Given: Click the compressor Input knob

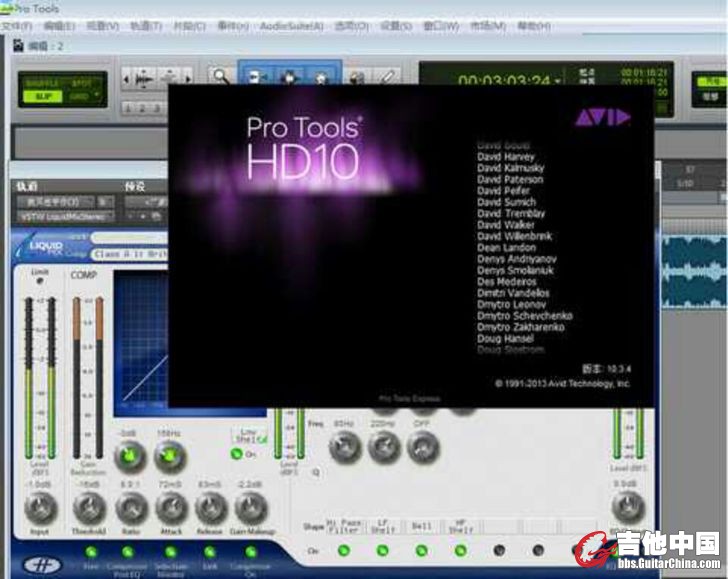Looking at the screenshot, I should click(x=40, y=508).
